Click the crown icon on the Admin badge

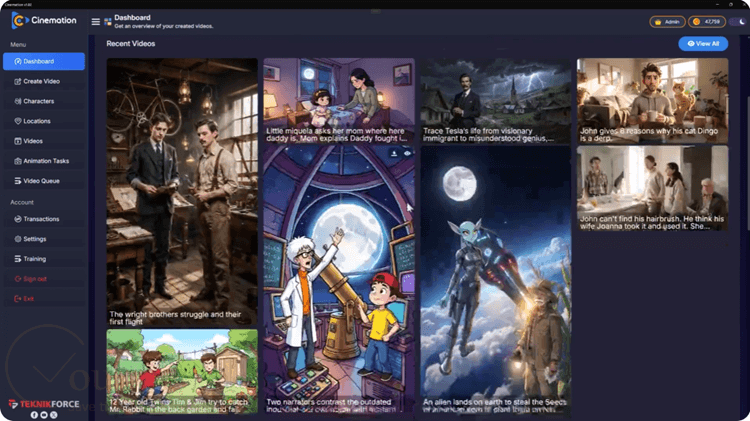point(658,22)
